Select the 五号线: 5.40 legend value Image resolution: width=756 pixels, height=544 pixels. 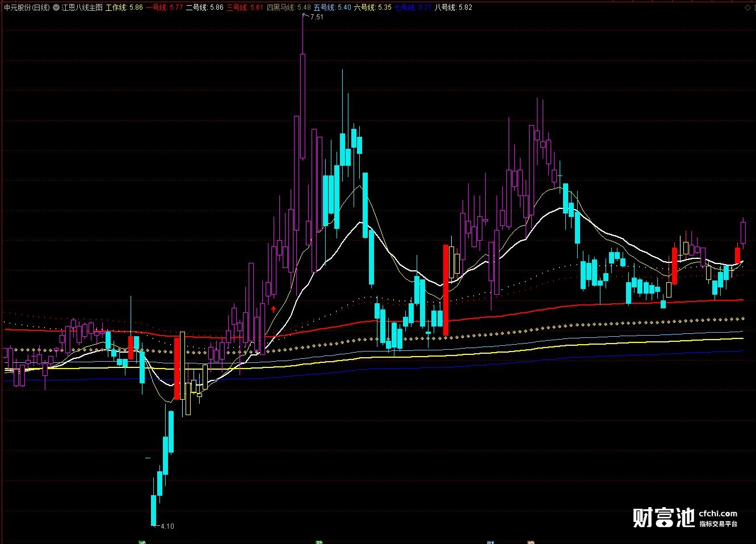(333, 8)
